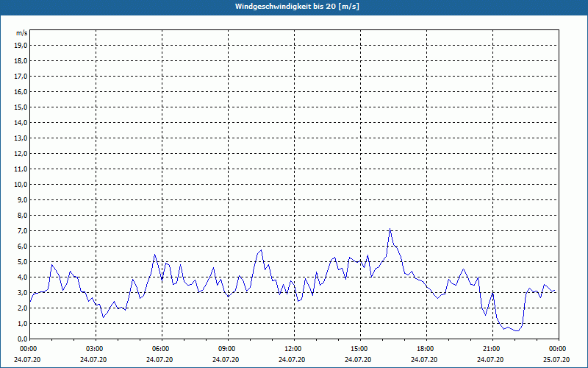This screenshot has width=588, height=368.
Task: Click the 25.07.20 date label
Action: (x=556, y=360)
